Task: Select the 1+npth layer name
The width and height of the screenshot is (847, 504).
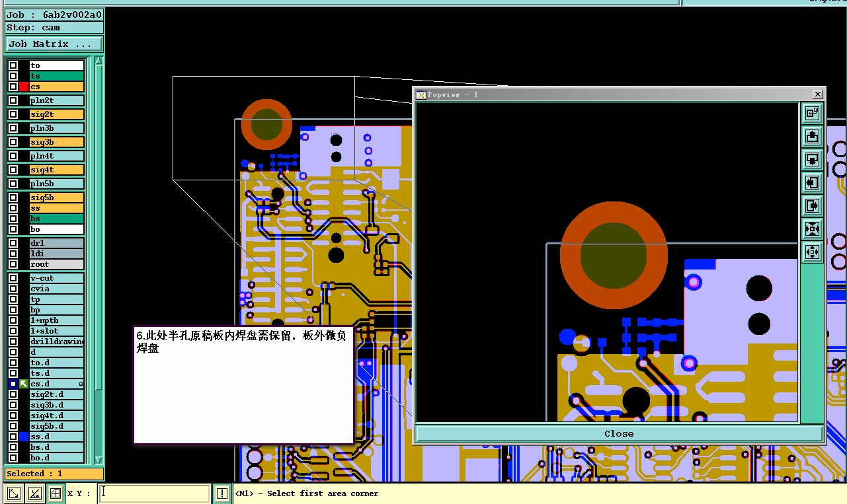Action: click(x=57, y=320)
